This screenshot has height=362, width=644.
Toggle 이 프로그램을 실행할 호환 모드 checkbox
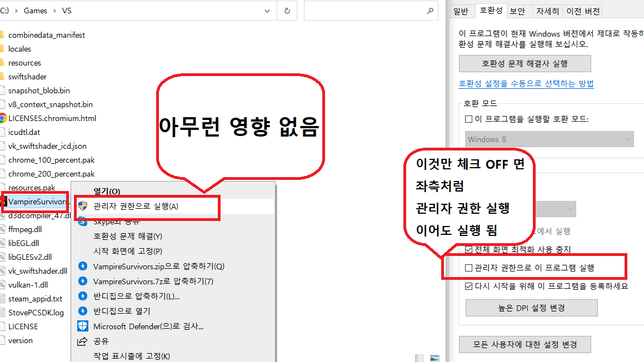click(468, 119)
